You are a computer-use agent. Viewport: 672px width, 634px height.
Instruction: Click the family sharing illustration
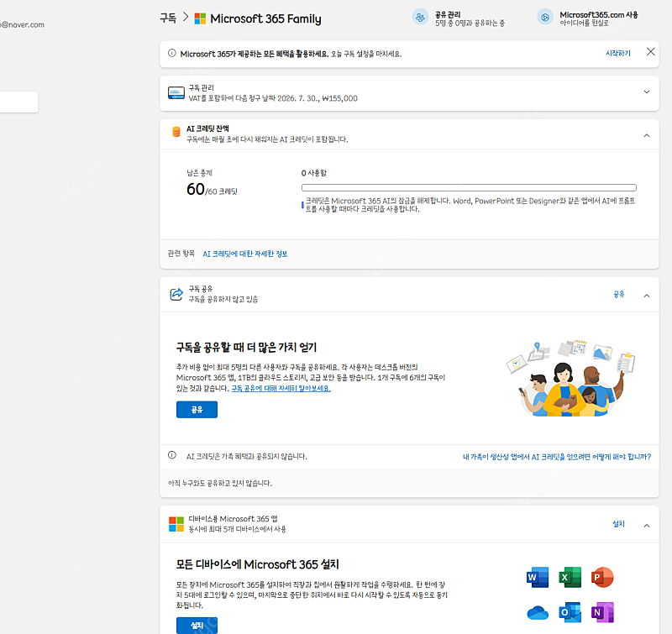tap(571, 379)
